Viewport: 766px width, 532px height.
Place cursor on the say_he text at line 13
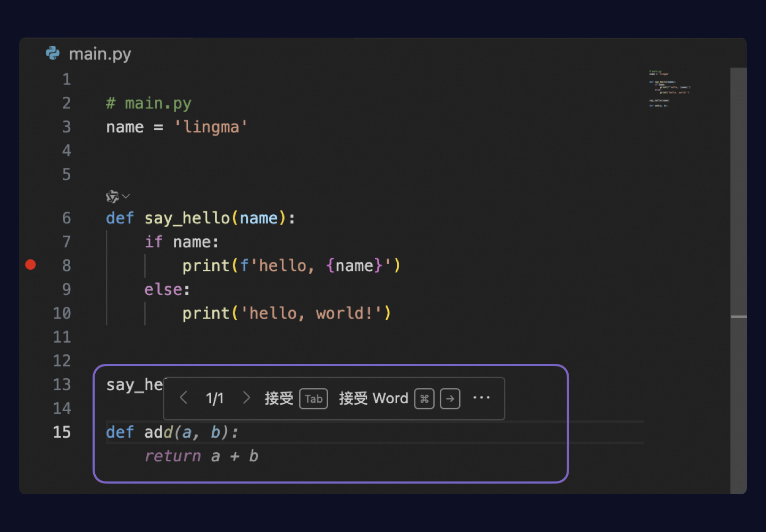tap(133, 384)
